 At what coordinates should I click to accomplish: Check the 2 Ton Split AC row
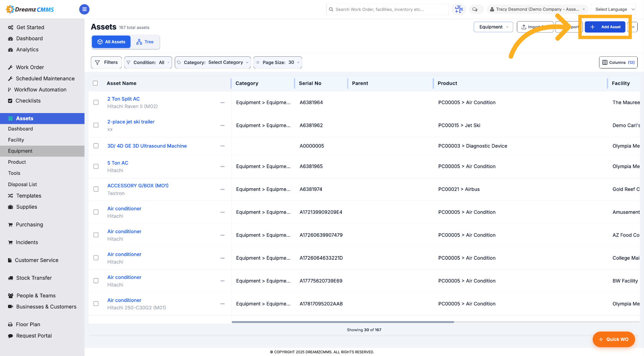(96, 102)
